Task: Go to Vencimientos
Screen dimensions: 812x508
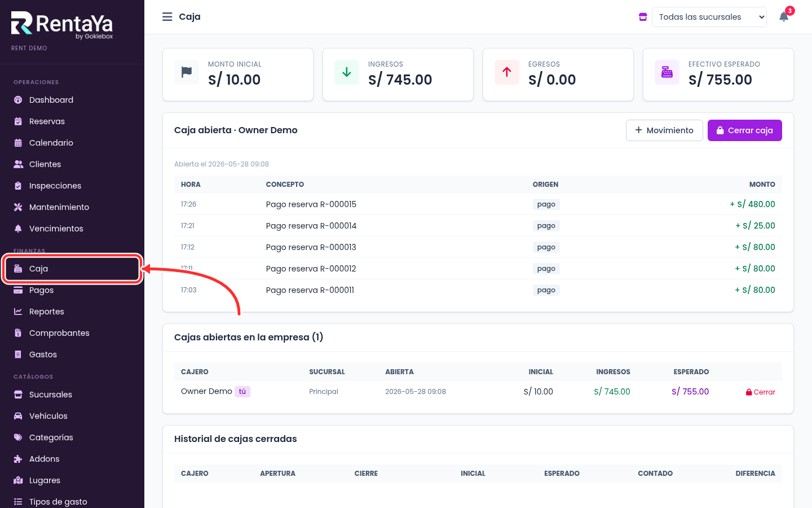Action: (72, 229)
